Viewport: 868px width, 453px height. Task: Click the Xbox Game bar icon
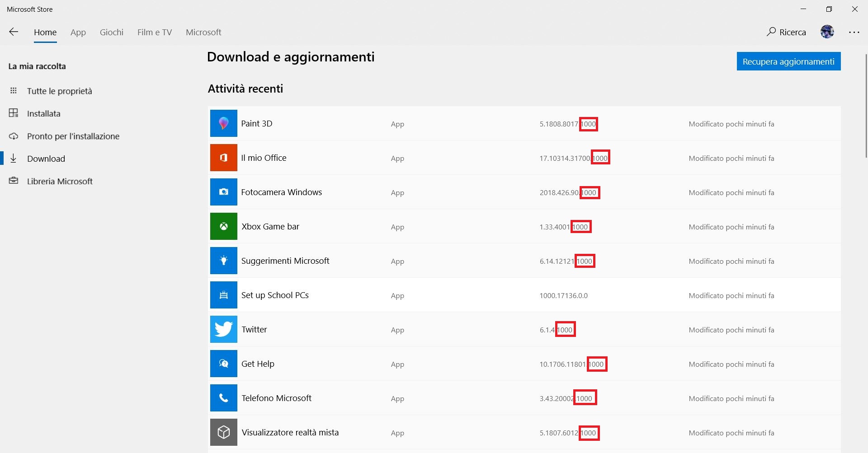[x=224, y=226]
